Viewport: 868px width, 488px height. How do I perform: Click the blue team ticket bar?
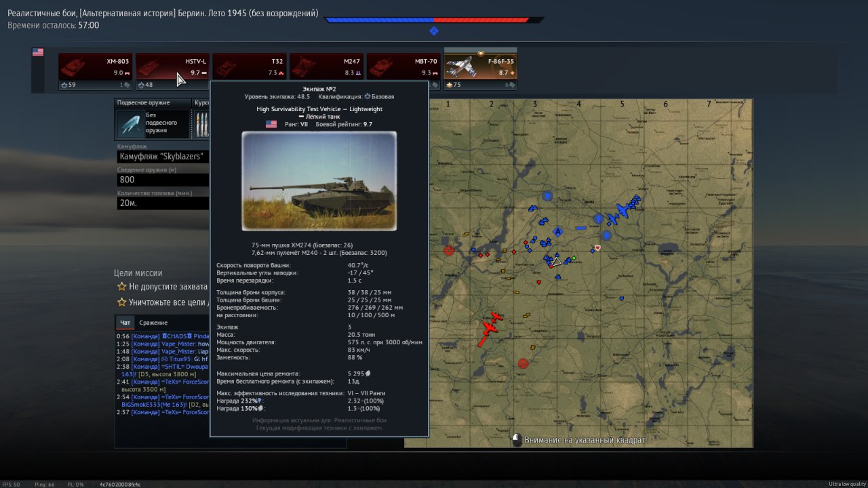380,20
